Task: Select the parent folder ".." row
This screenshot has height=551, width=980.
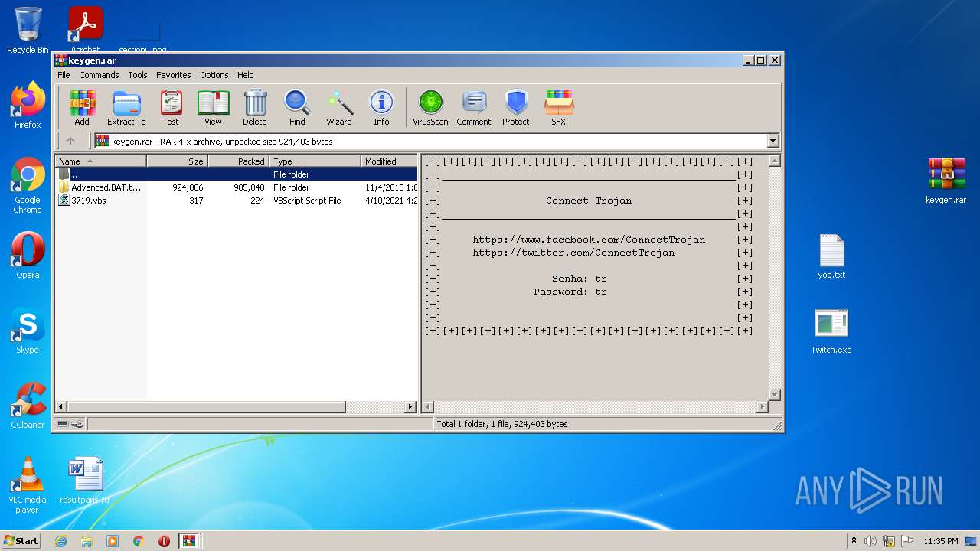Action: 236,174
